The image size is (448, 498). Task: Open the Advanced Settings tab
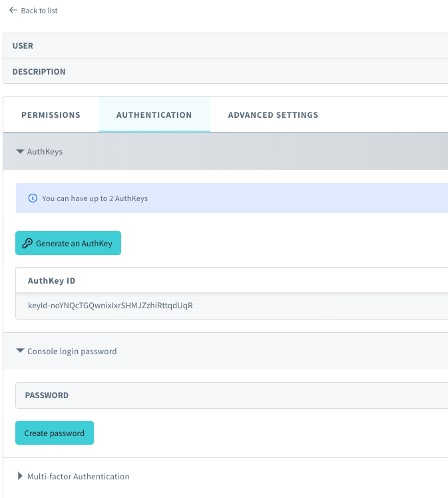273,115
